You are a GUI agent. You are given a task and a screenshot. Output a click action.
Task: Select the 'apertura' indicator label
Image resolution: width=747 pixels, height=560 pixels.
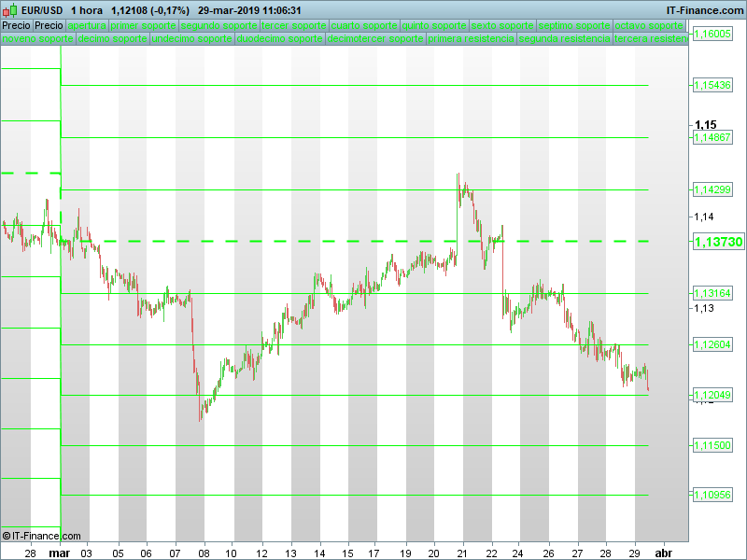pyautogui.click(x=87, y=25)
